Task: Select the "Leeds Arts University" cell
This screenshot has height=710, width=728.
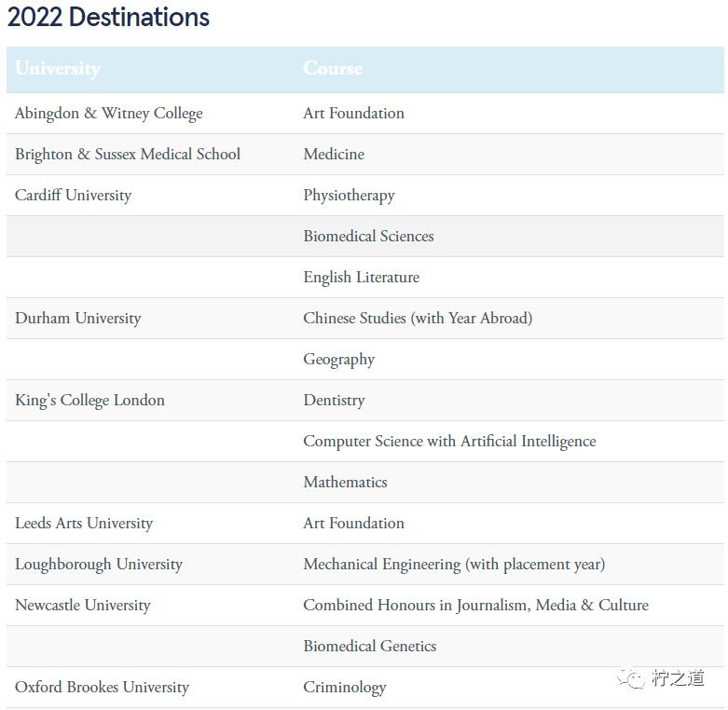Action: point(84,524)
